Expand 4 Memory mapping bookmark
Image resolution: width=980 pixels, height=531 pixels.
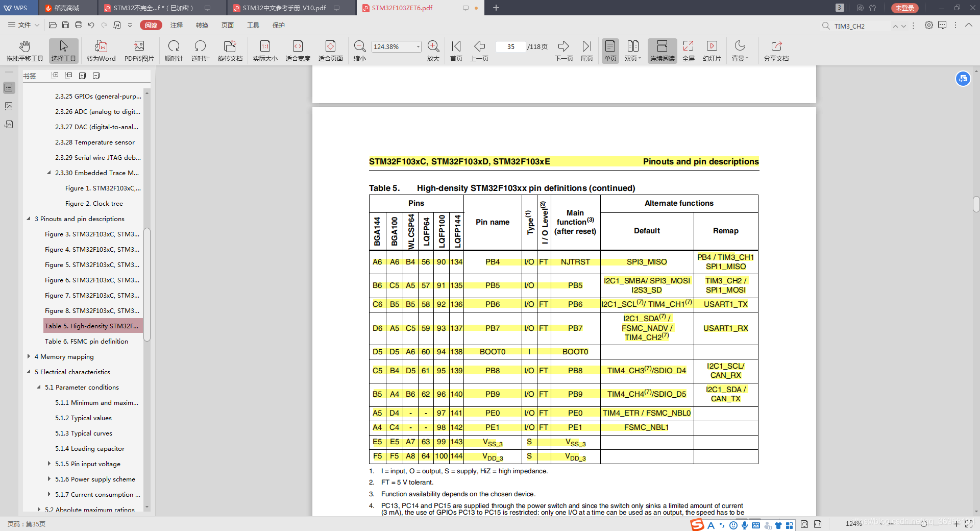pos(29,356)
